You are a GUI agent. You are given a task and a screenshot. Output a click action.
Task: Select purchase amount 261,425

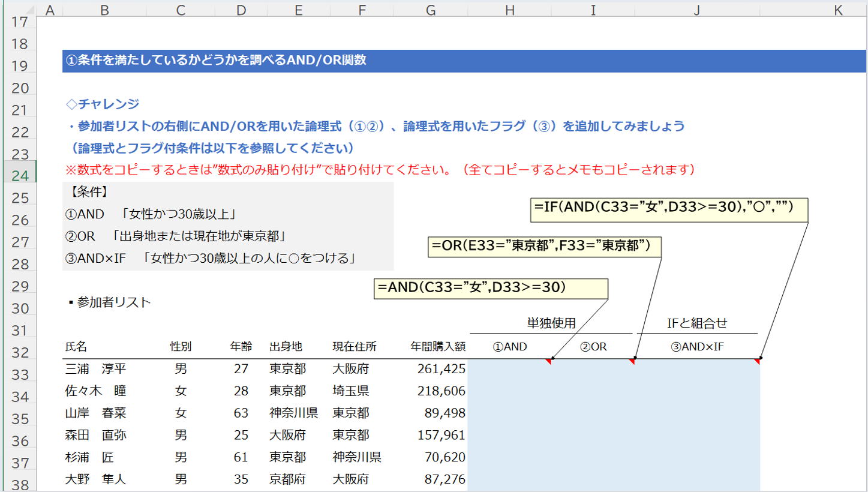click(430, 369)
